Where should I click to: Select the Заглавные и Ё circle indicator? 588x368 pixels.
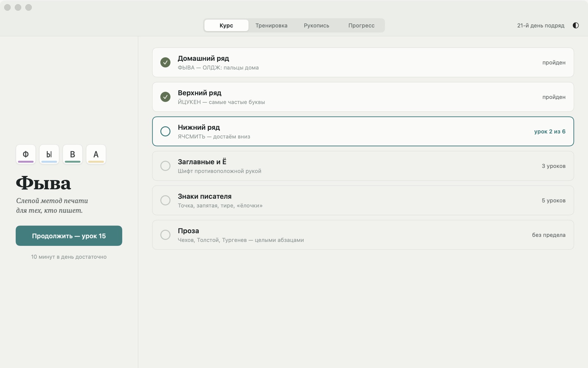(x=165, y=166)
